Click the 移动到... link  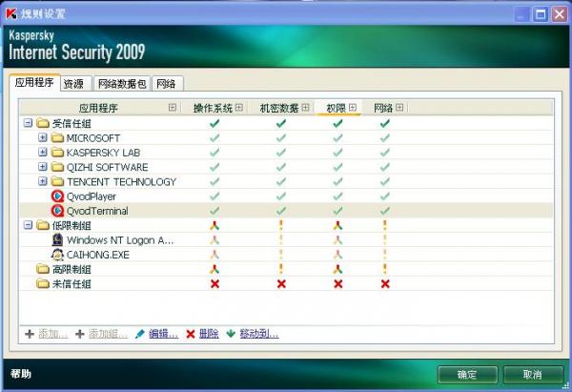coord(259,334)
